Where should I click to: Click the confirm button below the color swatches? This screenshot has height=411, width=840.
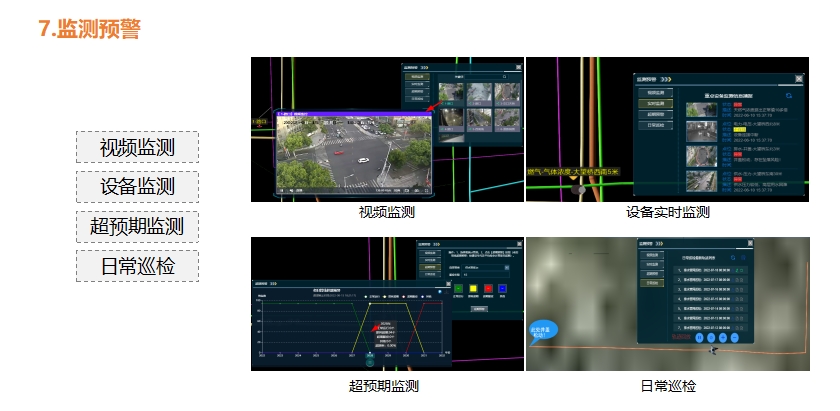pos(479,309)
